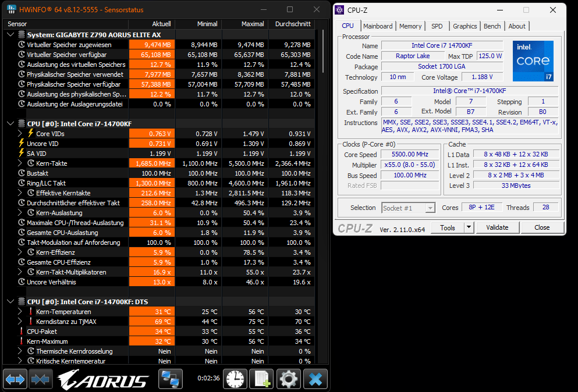The width and height of the screenshot is (578, 392).
Task: Click the clock icon next to Auslastung der Auslagerungsdatei
Action: coord(22,104)
